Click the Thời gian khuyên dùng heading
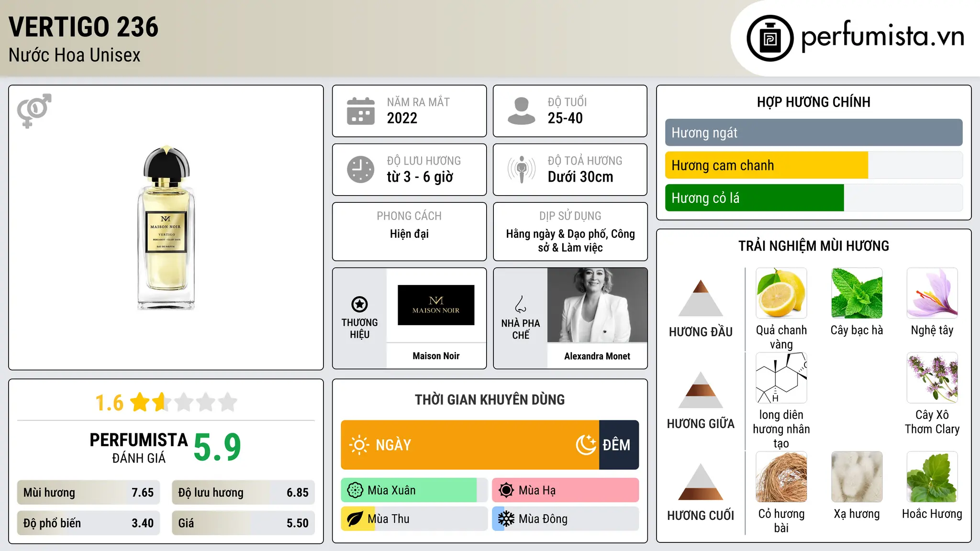 pyautogui.click(x=490, y=399)
